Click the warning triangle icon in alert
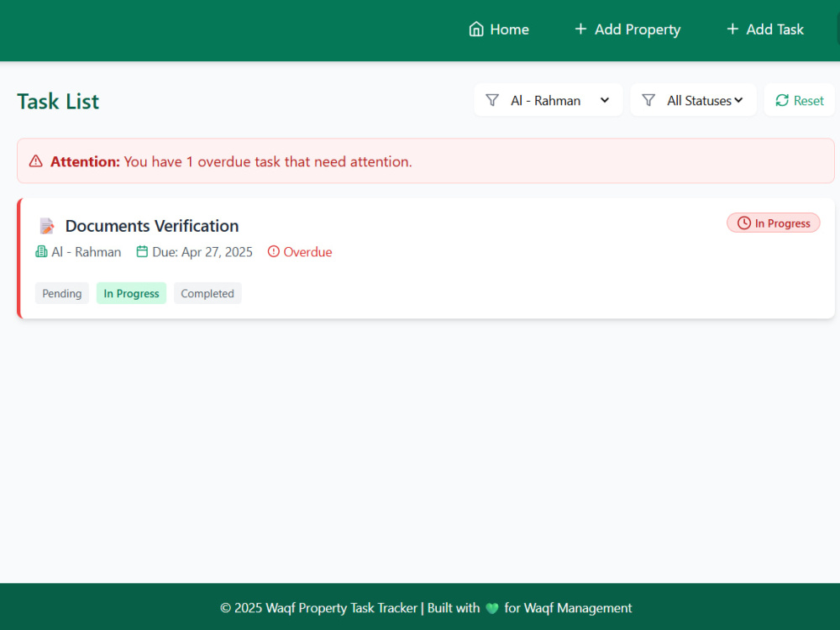Screen dimensions: 840x630 [36, 161]
